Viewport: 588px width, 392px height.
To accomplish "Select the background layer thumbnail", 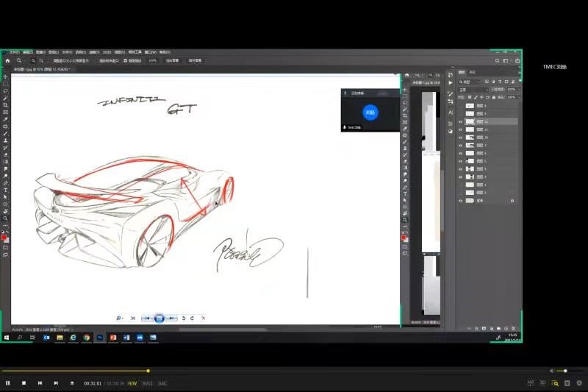I will pos(470,201).
